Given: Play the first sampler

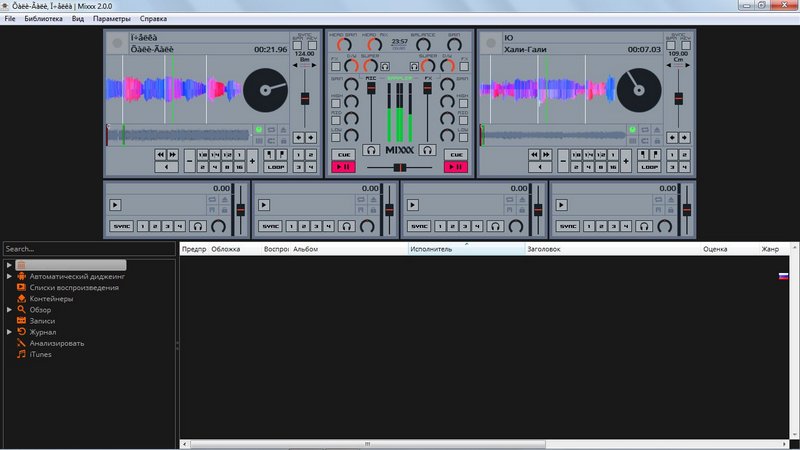Looking at the screenshot, I should (115, 205).
